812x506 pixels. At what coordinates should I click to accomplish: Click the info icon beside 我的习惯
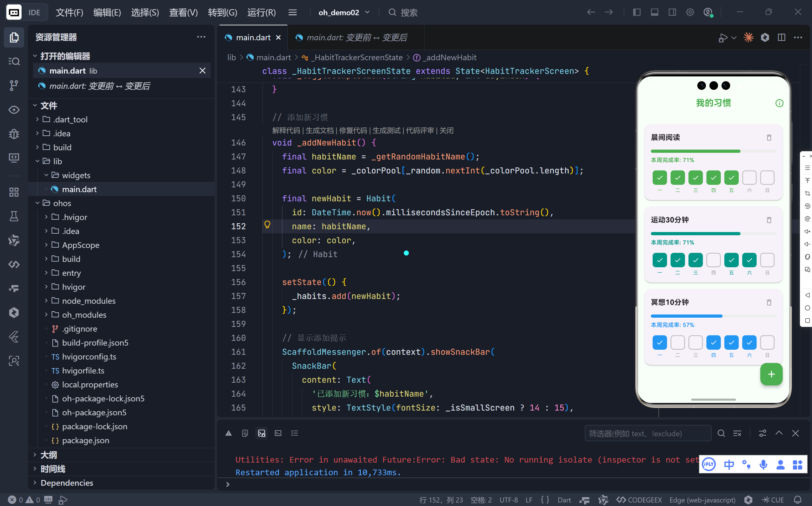pyautogui.click(x=779, y=103)
